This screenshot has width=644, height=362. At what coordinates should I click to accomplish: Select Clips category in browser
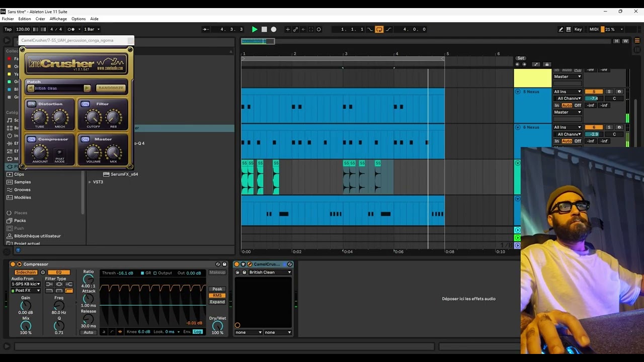tap(19, 174)
